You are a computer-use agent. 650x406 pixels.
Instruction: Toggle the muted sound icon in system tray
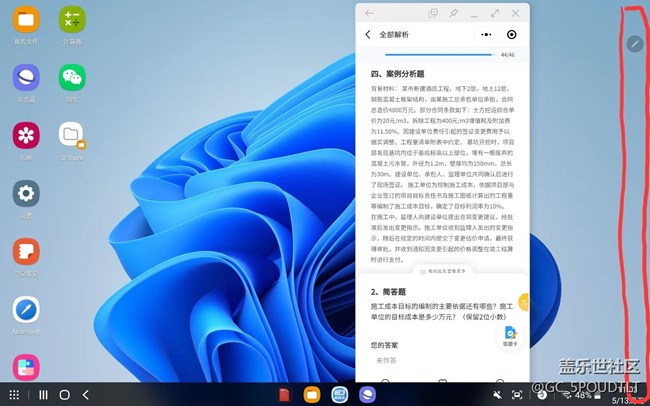click(x=497, y=395)
